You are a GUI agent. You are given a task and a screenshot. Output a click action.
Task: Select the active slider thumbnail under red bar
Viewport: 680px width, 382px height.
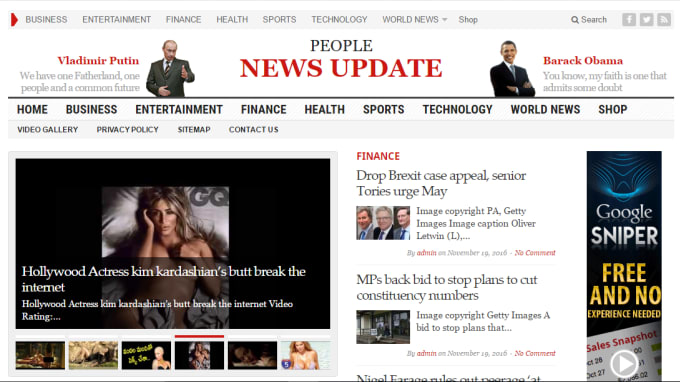[x=199, y=356]
